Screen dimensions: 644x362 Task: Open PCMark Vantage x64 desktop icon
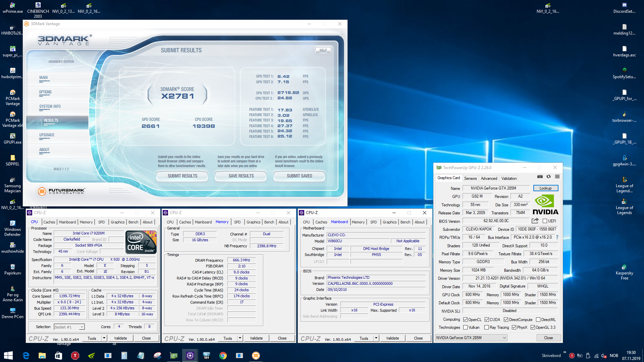[x=13, y=119]
